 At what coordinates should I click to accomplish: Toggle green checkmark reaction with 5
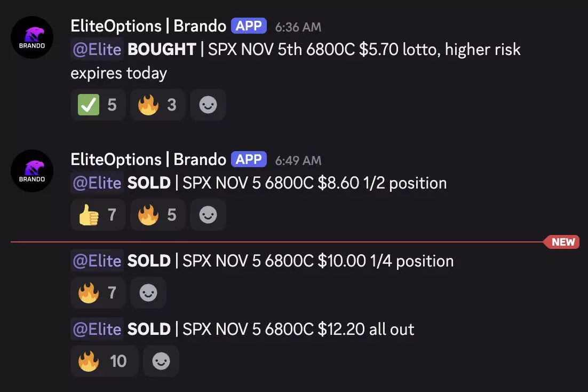[98, 105]
